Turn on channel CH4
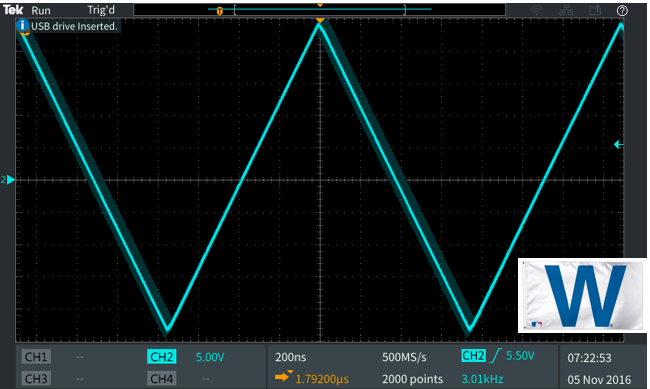Image resolution: width=650 pixels, height=389 pixels. 161,379
